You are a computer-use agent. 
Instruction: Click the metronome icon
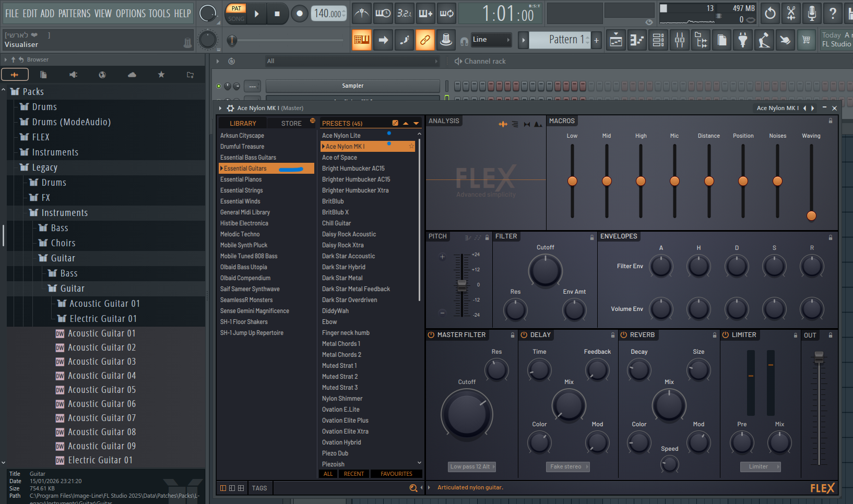click(x=361, y=14)
